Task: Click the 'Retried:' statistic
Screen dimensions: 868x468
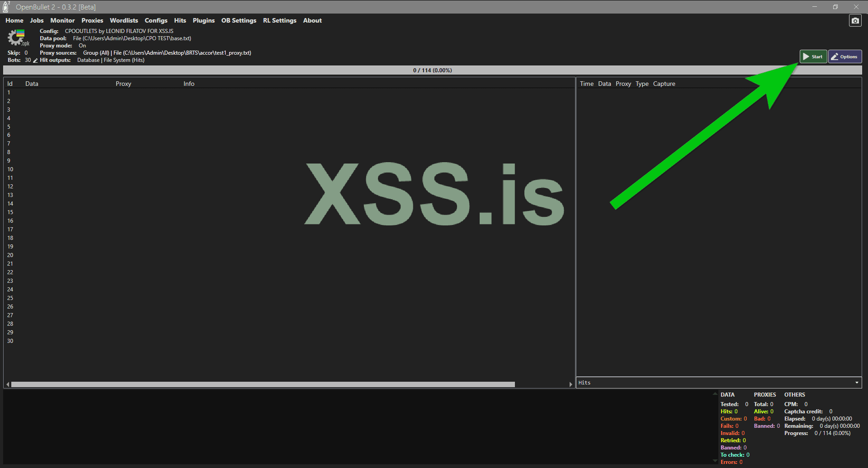Action: pos(733,440)
